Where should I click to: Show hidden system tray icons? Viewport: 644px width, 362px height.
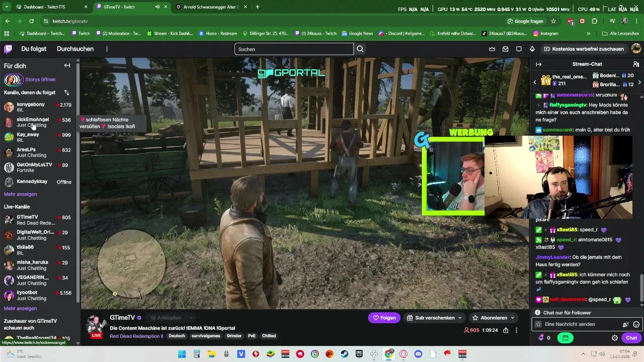pyautogui.click(x=584, y=354)
